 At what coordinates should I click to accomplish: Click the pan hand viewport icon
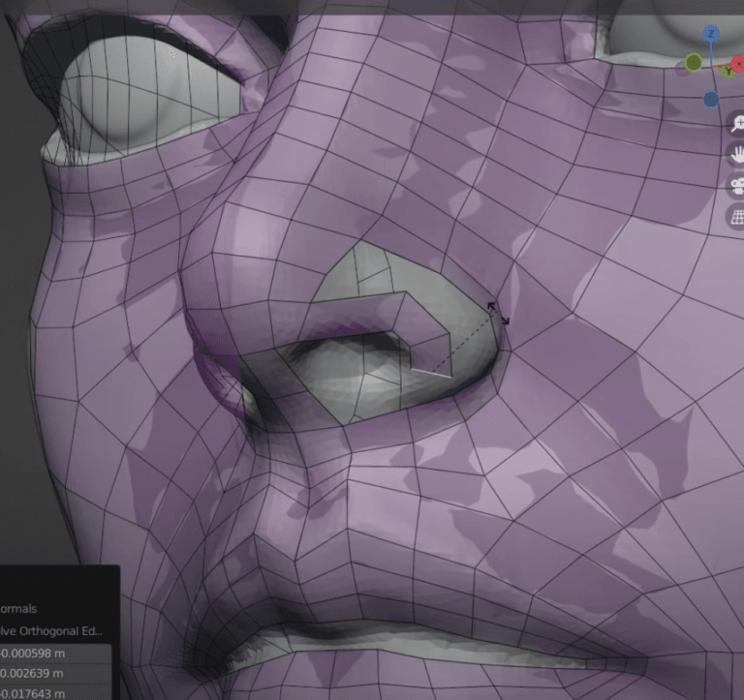click(738, 155)
